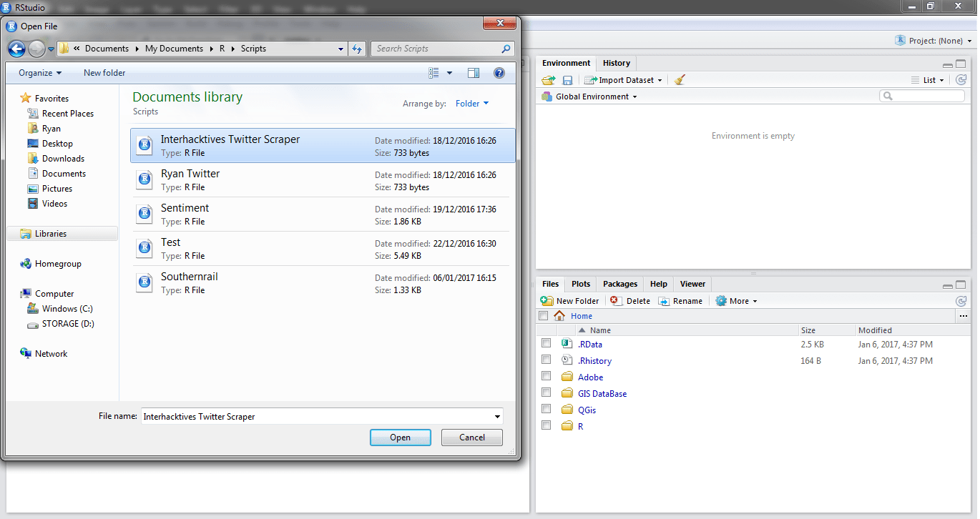Click the Environment pane search field

(x=922, y=96)
